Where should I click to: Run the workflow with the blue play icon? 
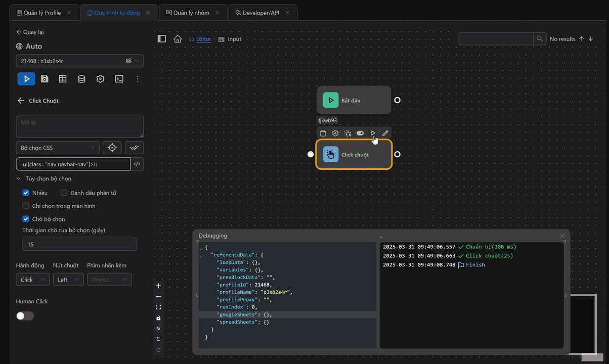(x=26, y=79)
